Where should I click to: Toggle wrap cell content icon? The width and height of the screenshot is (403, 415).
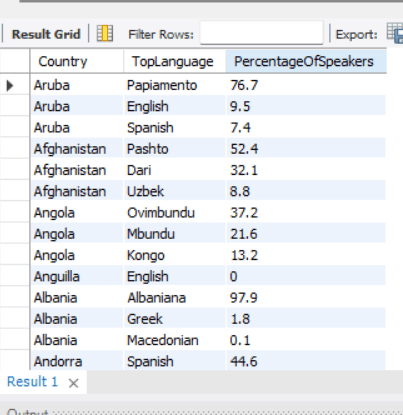[x=105, y=34]
